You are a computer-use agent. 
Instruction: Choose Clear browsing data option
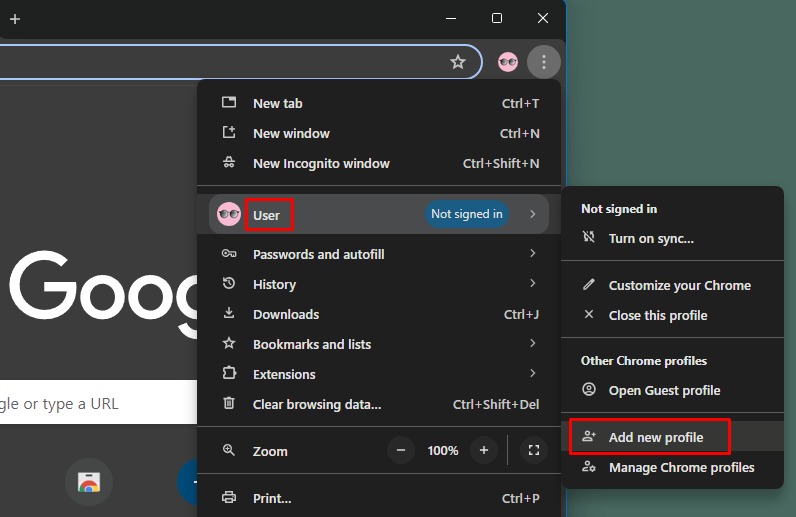(x=316, y=404)
